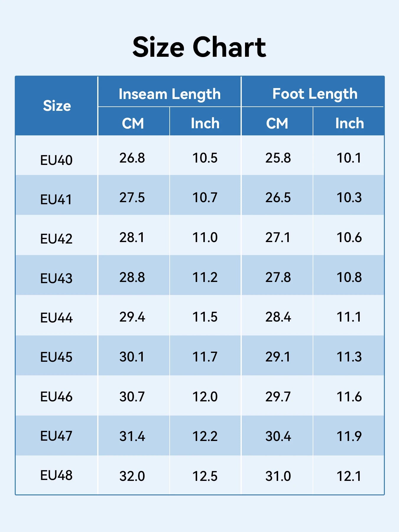Click EU45 foot length 29.1 cm cell

(x=278, y=357)
